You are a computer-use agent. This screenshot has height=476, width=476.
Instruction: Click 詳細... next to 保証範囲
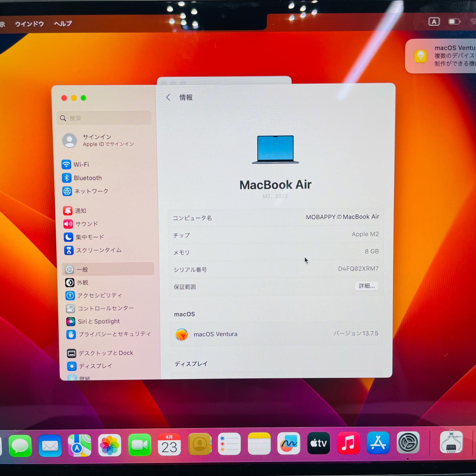(x=366, y=286)
